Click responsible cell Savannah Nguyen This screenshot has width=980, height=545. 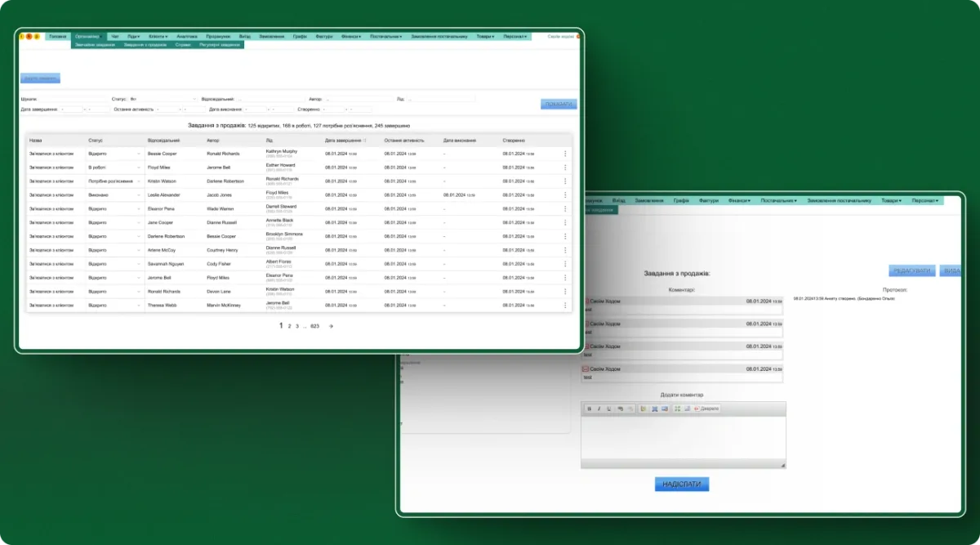point(167,264)
